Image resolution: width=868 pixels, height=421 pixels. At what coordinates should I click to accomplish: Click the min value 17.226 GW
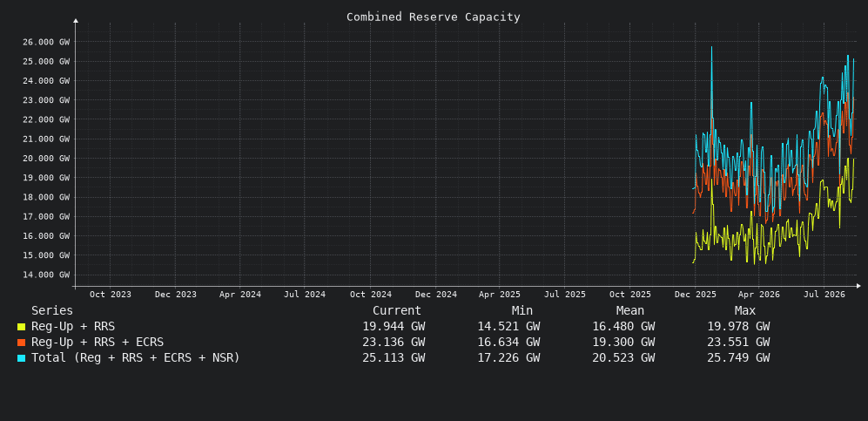coord(508,358)
